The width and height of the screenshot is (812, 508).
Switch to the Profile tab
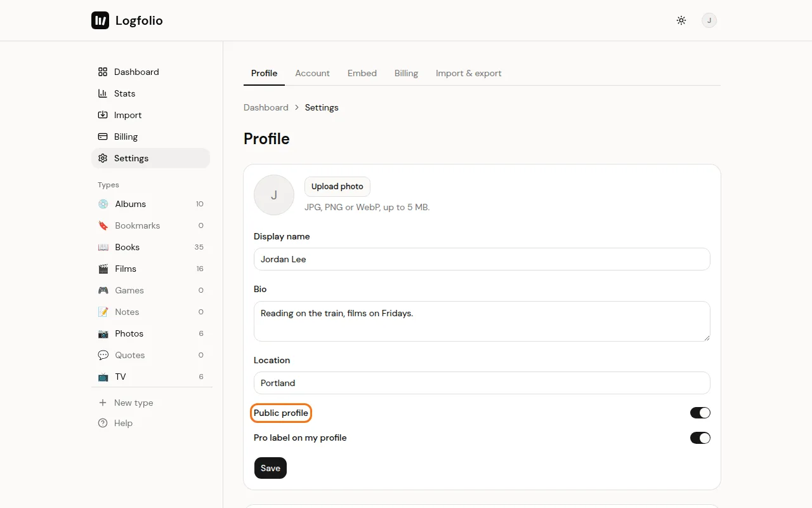[264, 73]
